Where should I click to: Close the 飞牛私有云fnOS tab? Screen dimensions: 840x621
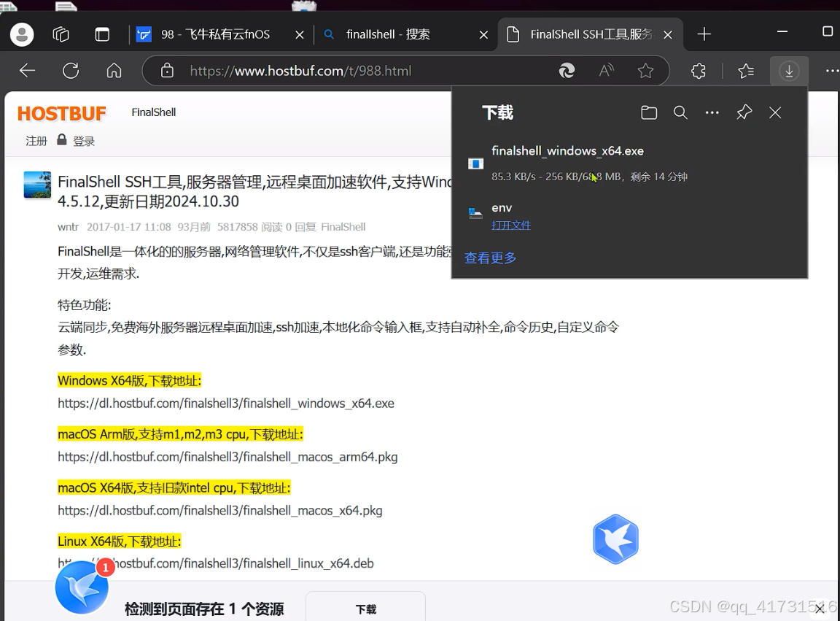coord(300,35)
